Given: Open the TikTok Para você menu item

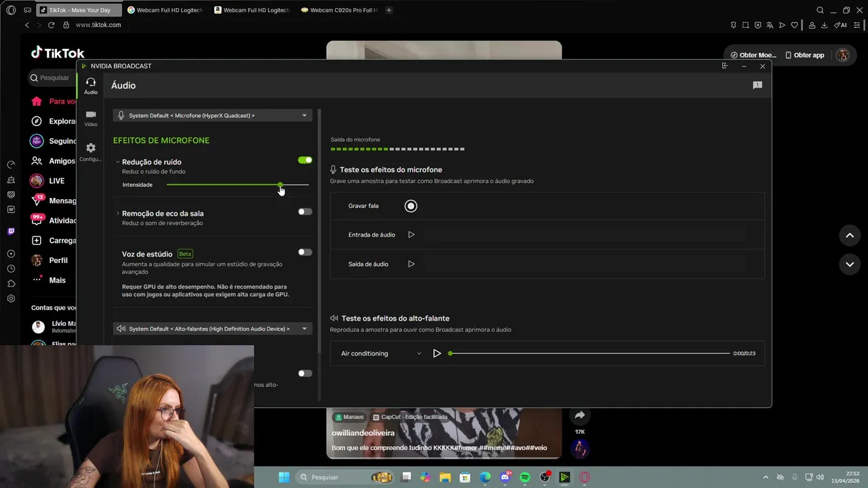Looking at the screenshot, I should point(54,101).
